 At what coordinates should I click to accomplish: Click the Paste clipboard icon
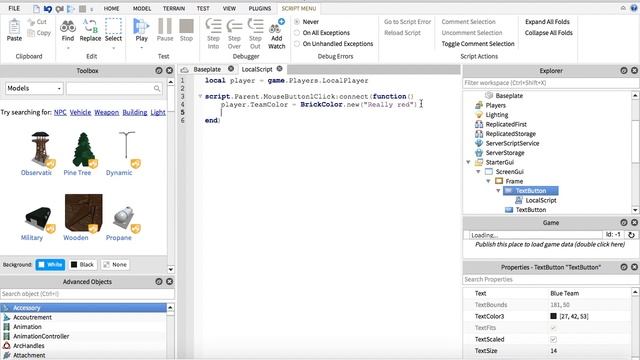(x=14, y=26)
